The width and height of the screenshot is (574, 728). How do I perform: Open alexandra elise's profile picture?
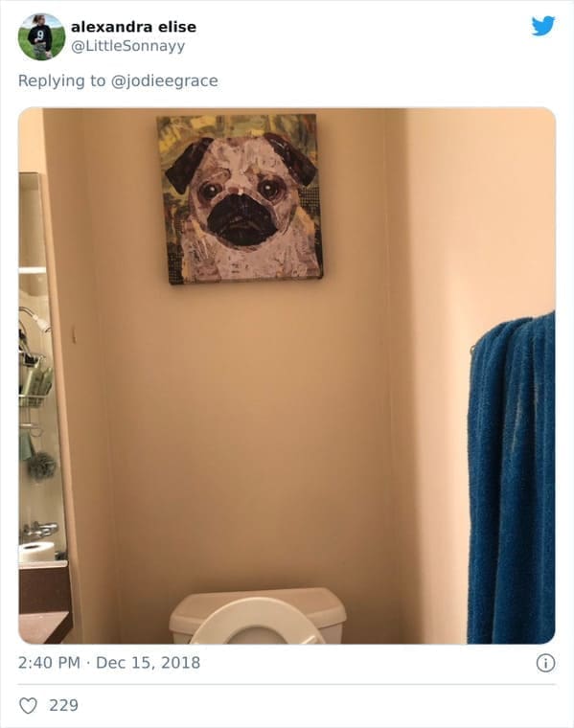pyautogui.click(x=41, y=37)
